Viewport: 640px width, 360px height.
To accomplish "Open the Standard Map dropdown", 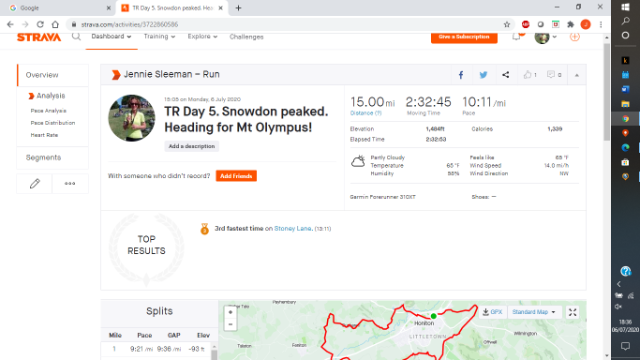I will (x=534, y=312).
